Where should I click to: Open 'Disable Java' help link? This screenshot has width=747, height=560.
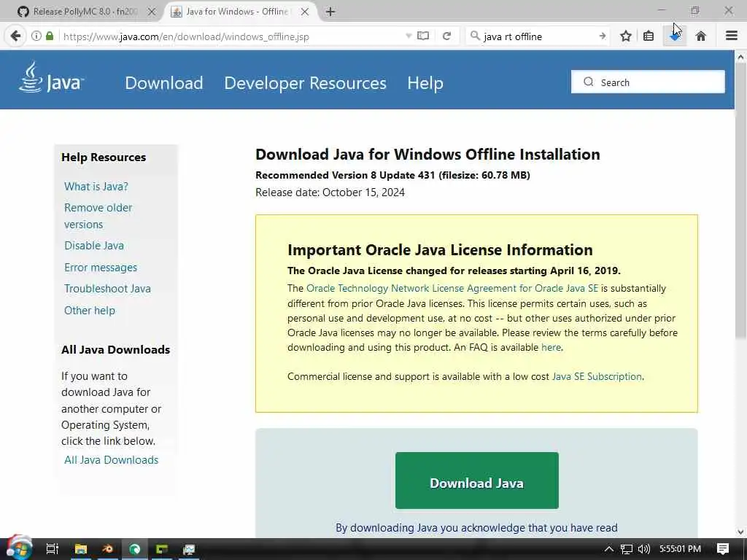coord(94,245)
